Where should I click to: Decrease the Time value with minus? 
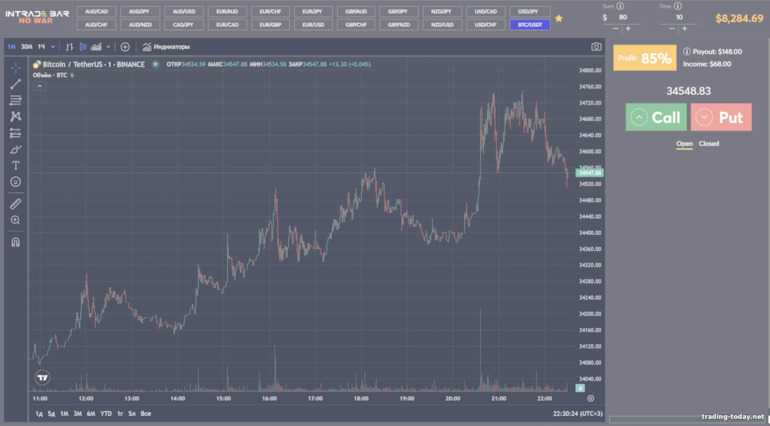(x=672, y=28)
